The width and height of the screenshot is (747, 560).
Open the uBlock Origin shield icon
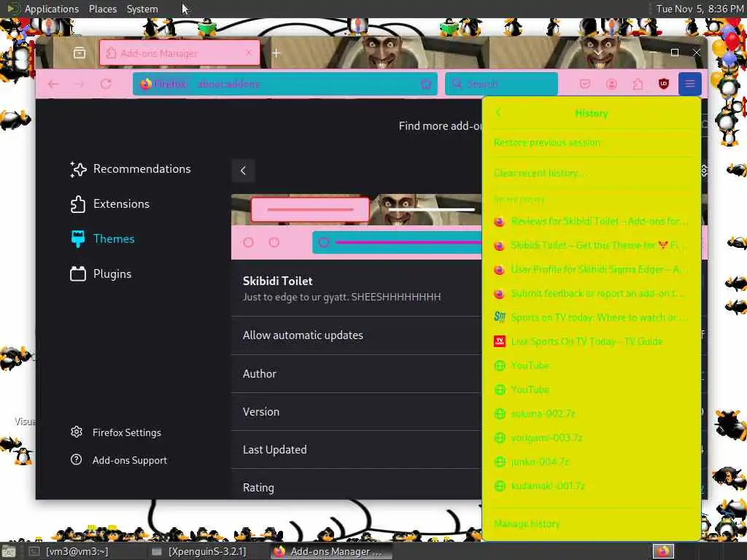[664, 85]
